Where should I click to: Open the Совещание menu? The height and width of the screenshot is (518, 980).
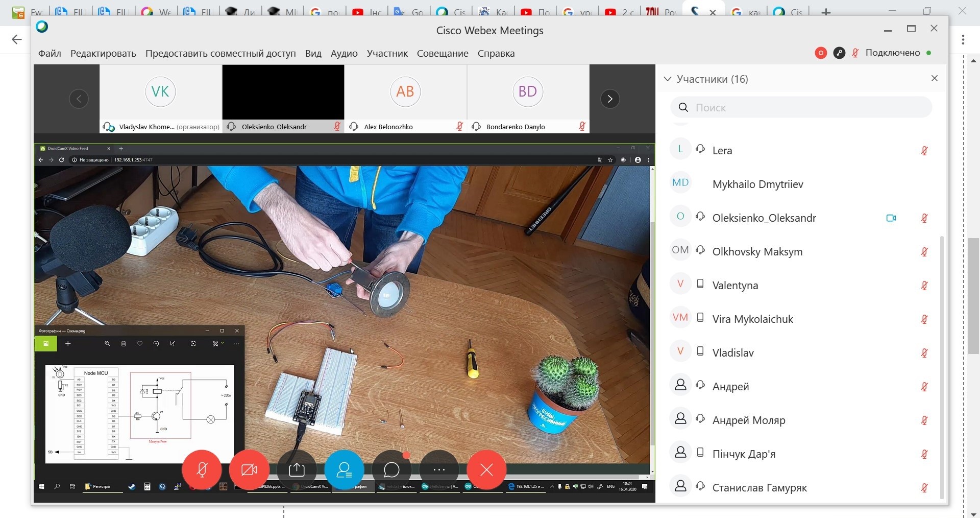(443, 53)
